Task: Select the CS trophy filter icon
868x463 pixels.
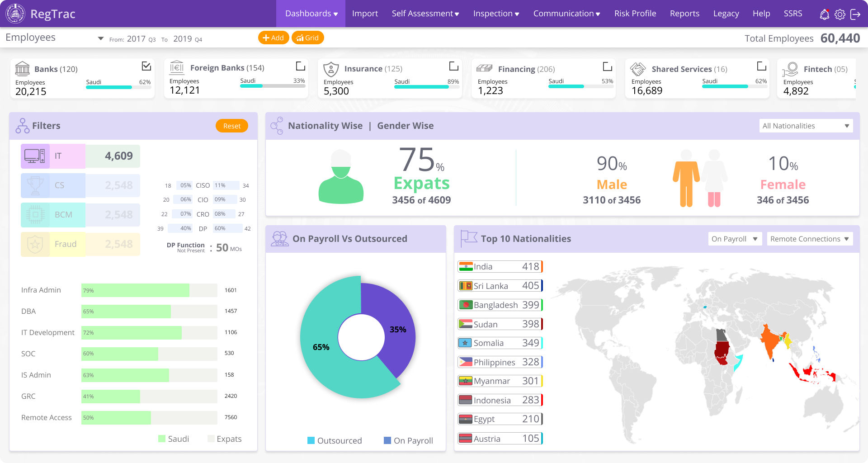Action: click(x=35, y=185)
